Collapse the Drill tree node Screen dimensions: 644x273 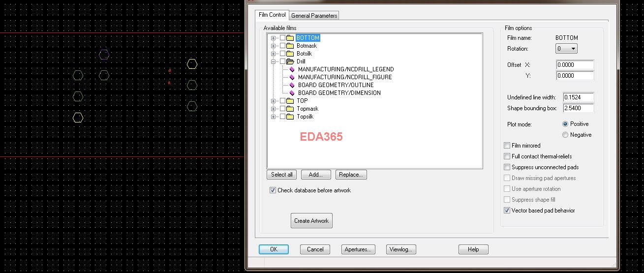pyautogui.click(x=274, y=61)
